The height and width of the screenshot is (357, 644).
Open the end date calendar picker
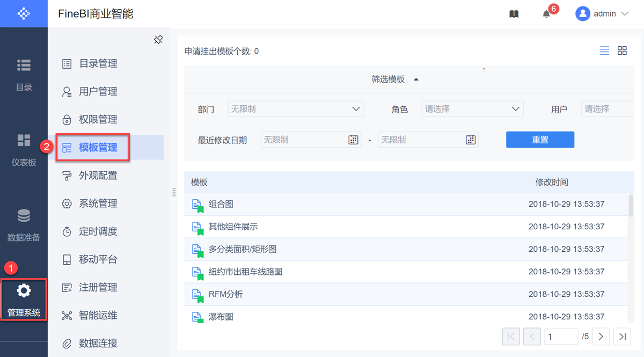470,140
